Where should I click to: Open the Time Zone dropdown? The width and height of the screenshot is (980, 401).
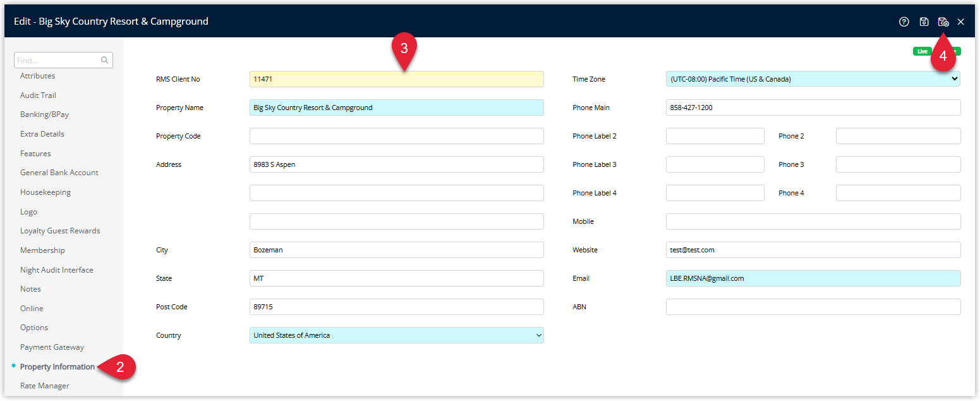[813, 79]
